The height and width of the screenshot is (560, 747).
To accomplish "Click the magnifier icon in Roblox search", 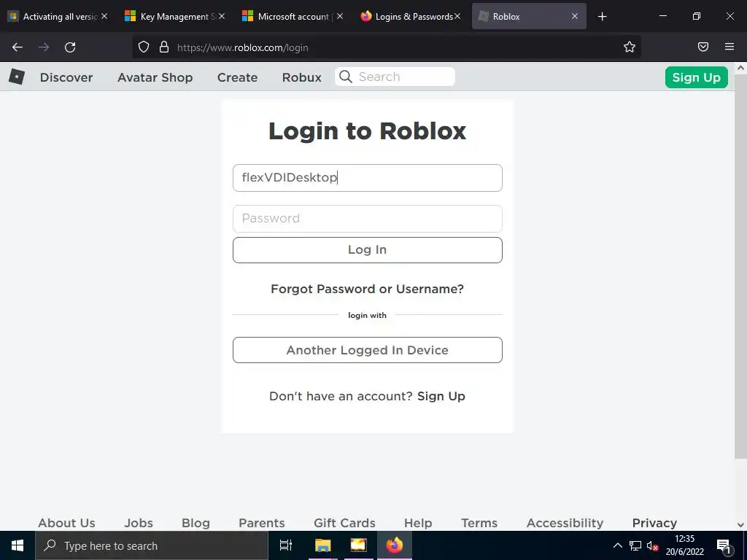I will coord(346,77).
